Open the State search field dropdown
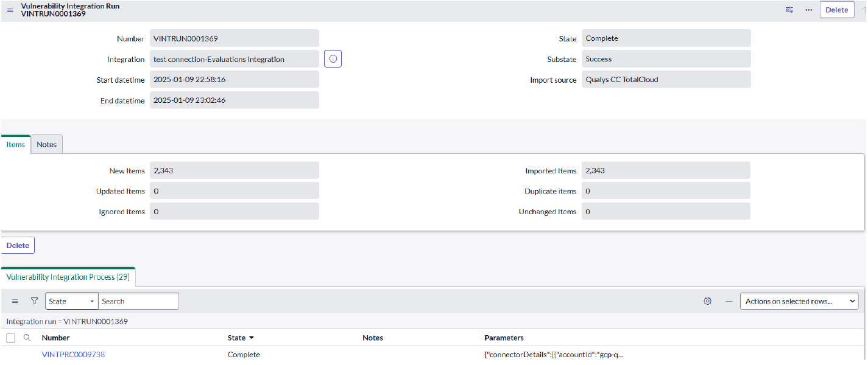The height and width of the screenshot is (365, 868). [71, 301]
